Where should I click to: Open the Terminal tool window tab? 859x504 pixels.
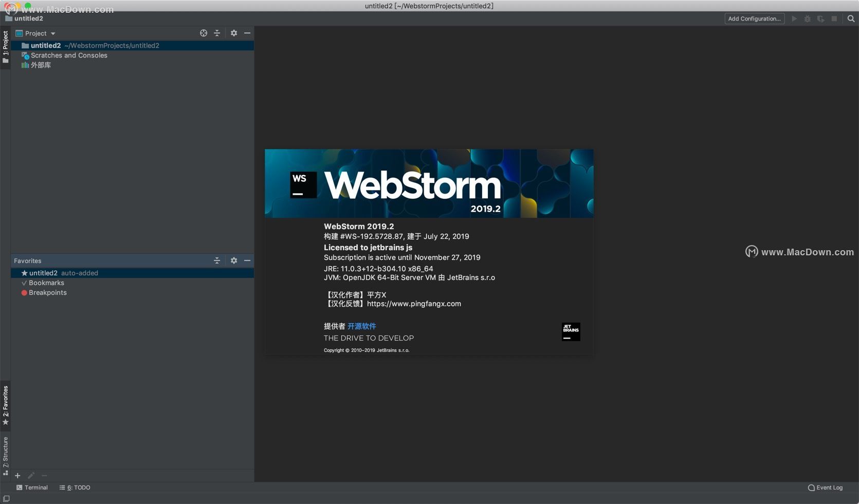pos(32,488)
